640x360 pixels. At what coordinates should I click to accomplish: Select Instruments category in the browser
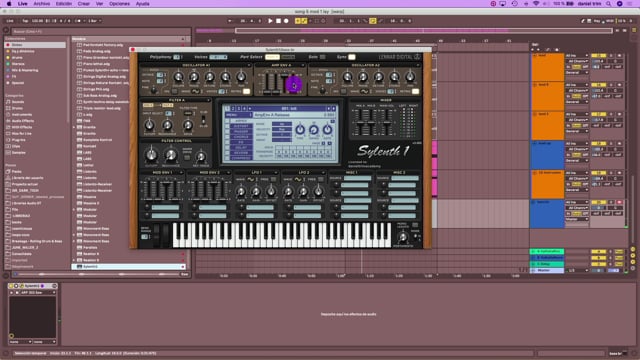[22, 115]
